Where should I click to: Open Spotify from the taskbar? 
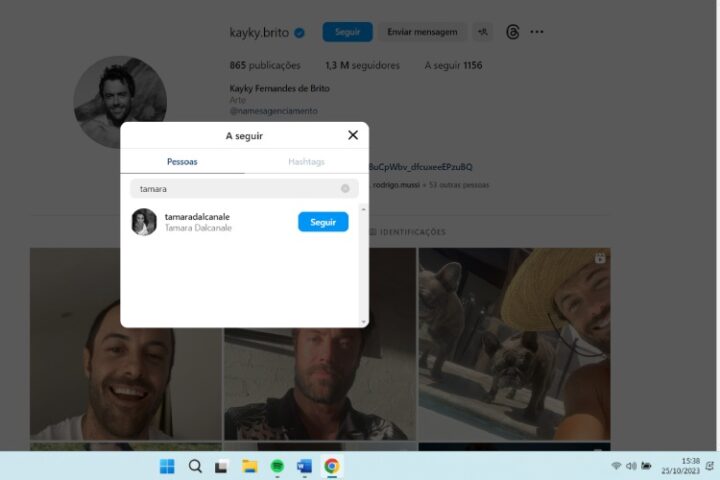tap(278, 466)
